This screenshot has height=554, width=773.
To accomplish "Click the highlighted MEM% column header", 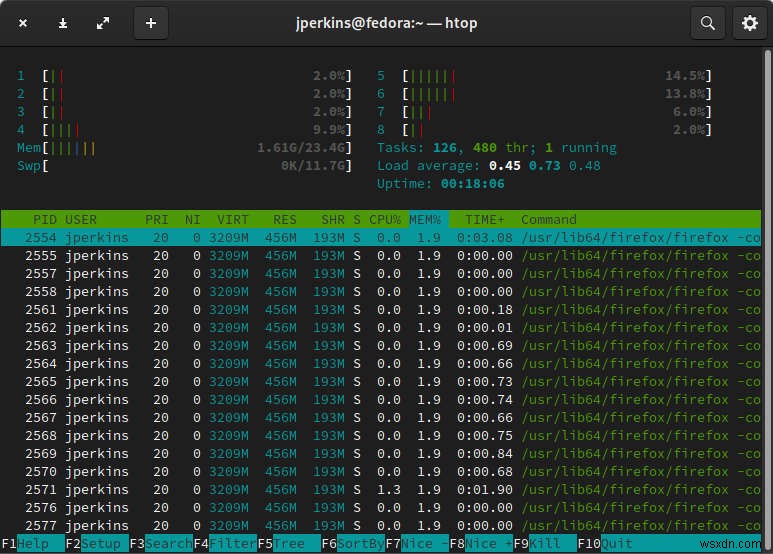I will click(428, 220).
